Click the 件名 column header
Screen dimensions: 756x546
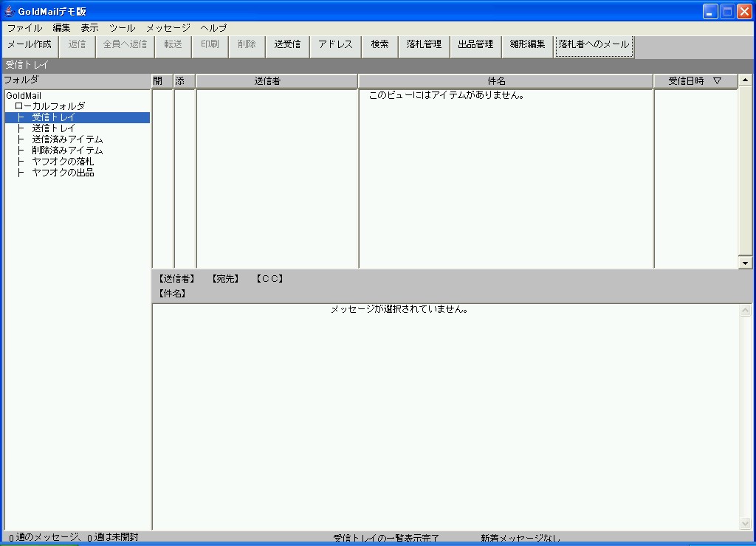pyautogui.click(x=506, y=81)
